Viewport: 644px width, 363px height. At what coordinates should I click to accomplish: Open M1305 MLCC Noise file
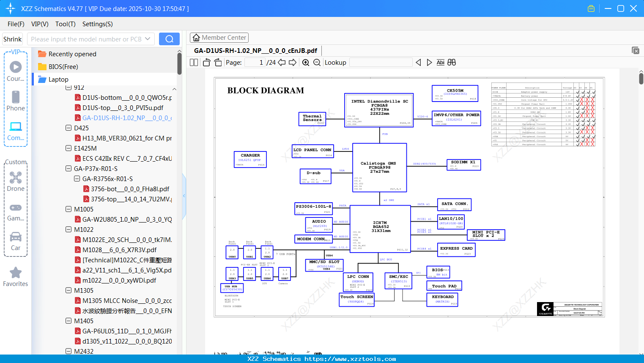pos(123,300)
